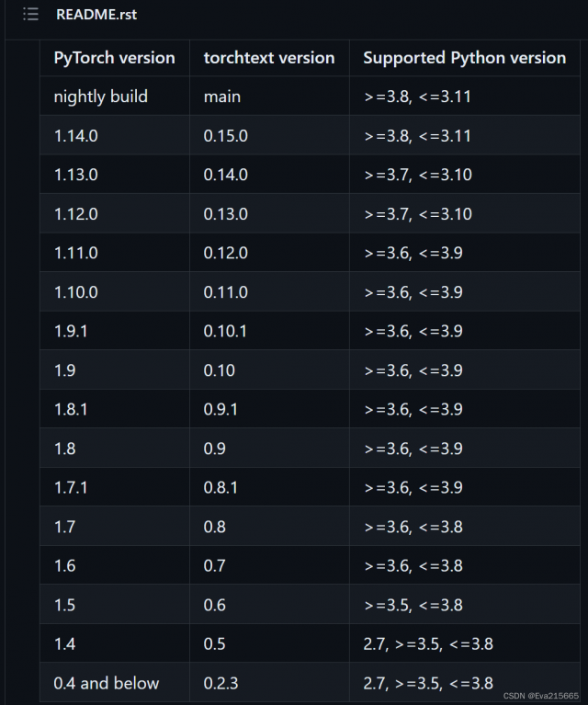The height and width of the screenshot is (705, 588).
Task: Click the PyTorch version column header
Action: [114, 58]
